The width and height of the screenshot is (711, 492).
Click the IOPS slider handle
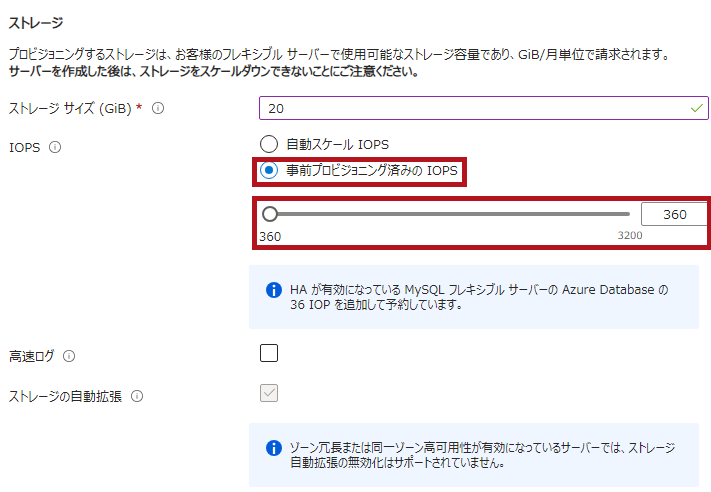coord(269,214)
